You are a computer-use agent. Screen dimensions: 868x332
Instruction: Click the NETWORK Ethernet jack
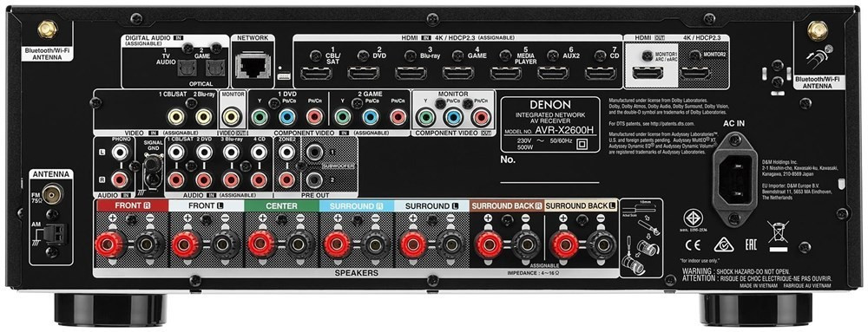[253, 66]
